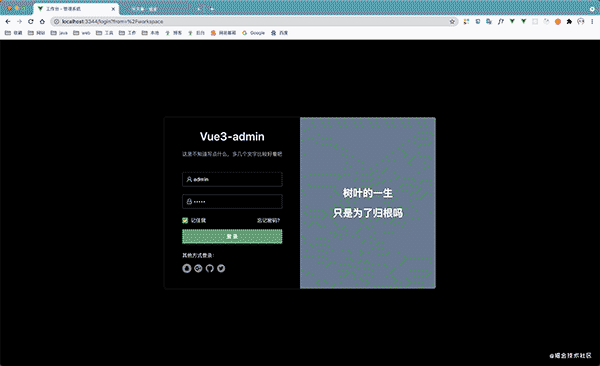Open the java bookmarks folder
The height and width of the screenshot is (366, 600).
tap(59, 33)
